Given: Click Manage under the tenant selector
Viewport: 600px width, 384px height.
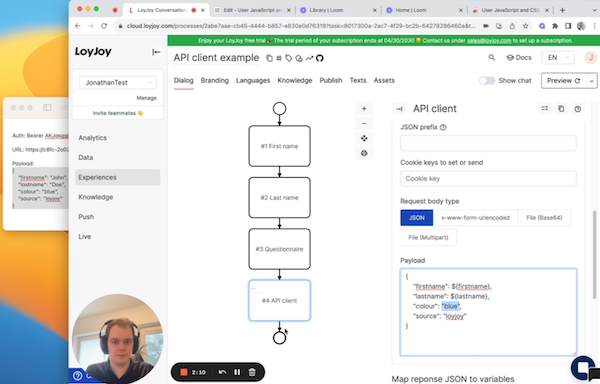Looking at the screenshot, I should pos(147,98).
